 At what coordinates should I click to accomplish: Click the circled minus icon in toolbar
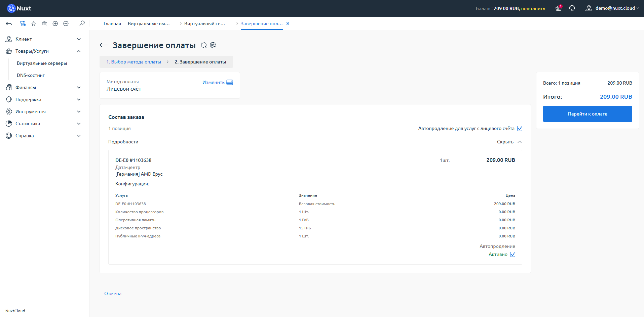[66, 24]
